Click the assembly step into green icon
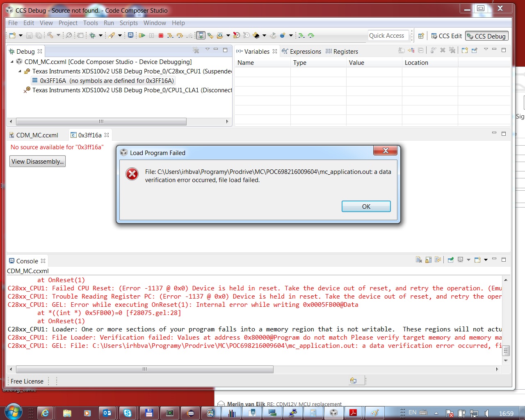Viewport: 525px width, 420px height. pos(301,36)
